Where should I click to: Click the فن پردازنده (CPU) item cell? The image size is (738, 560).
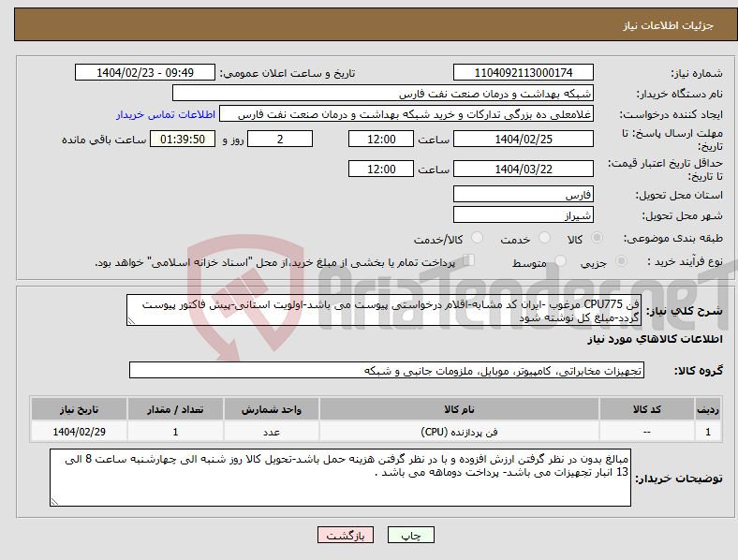[x=459, y=432]
